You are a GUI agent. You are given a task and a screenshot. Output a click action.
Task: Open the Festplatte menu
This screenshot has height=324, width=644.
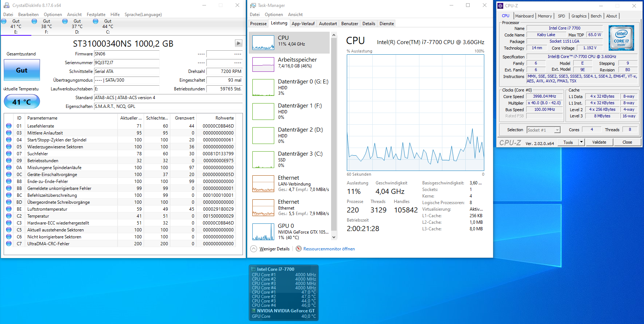96,15
